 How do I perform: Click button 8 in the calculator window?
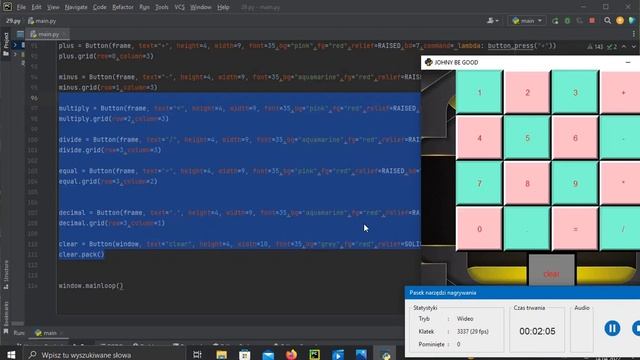pos(527,183)
